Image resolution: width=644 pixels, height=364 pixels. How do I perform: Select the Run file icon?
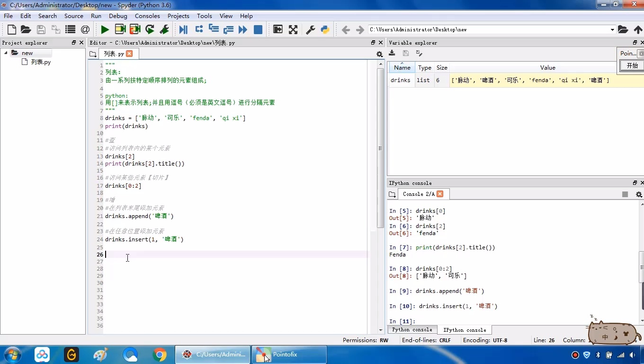[x=104, y=29]
